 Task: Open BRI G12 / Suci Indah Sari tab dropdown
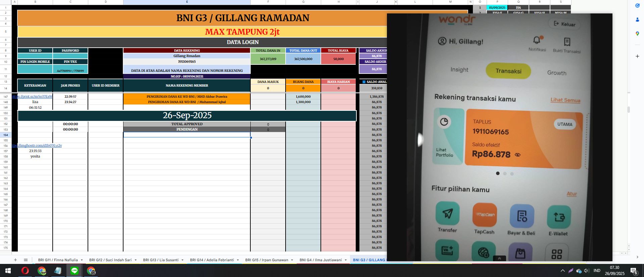coord(136,260)
